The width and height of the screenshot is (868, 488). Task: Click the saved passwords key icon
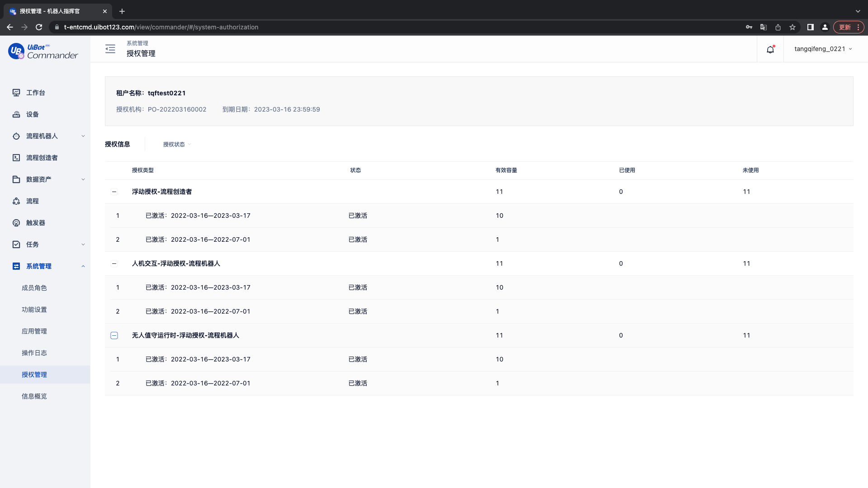749,27
